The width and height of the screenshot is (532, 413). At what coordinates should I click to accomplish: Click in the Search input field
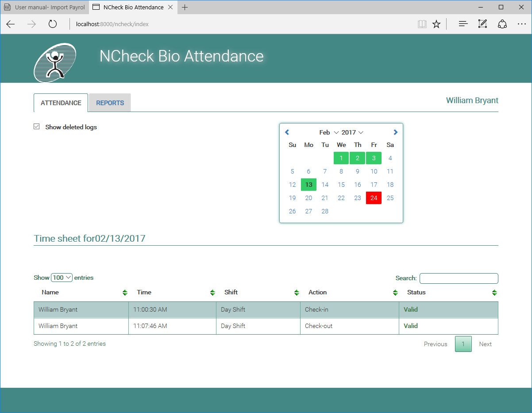point(459,278)
